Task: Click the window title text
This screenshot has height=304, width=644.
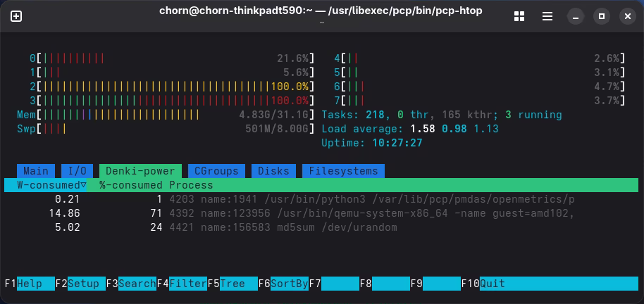Action: click(x=321, y=11)
